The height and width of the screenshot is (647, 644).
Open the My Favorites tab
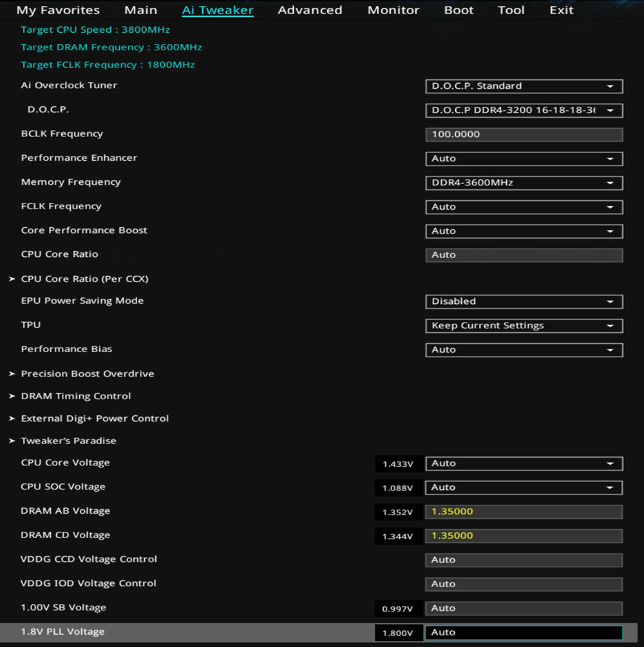(x=58, y=10)
